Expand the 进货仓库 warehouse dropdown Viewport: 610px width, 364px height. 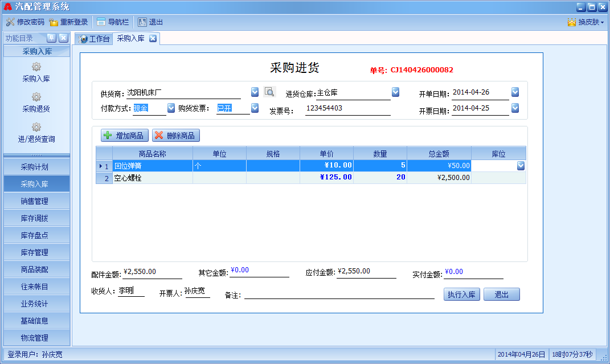point(395,92)
